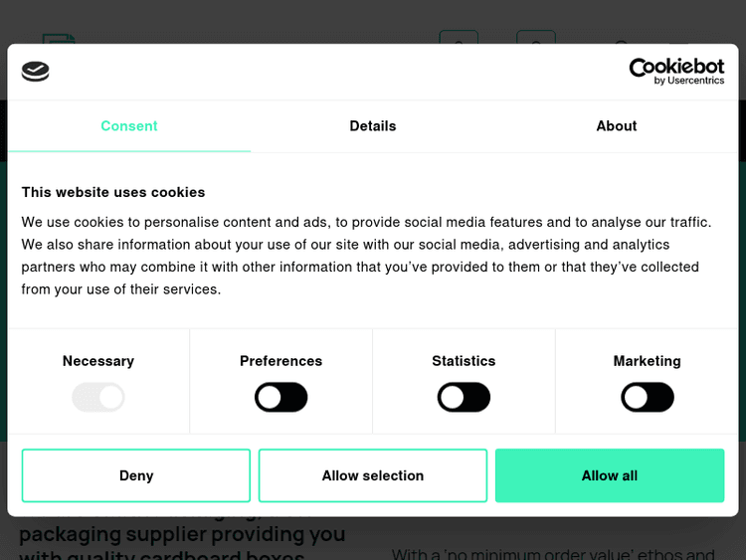The image size is (746, 560).
Task: Click the Allow selection button
Action: [x=373, y=475]
